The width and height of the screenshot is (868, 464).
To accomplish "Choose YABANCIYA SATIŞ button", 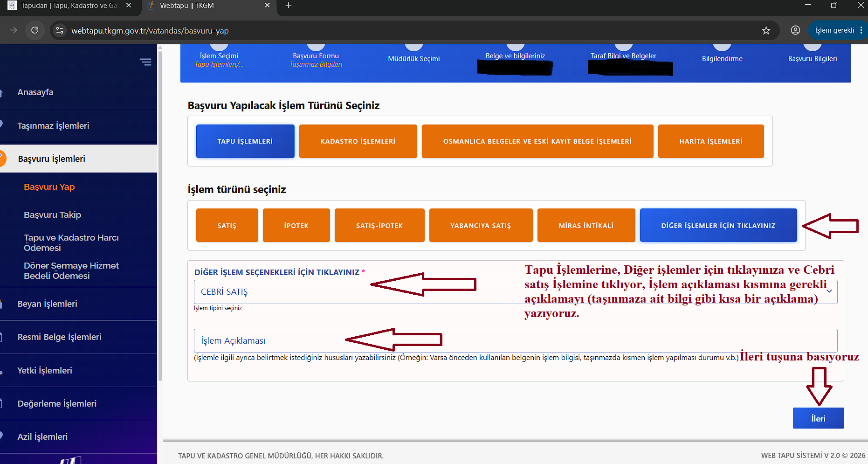I will (481, 225).
